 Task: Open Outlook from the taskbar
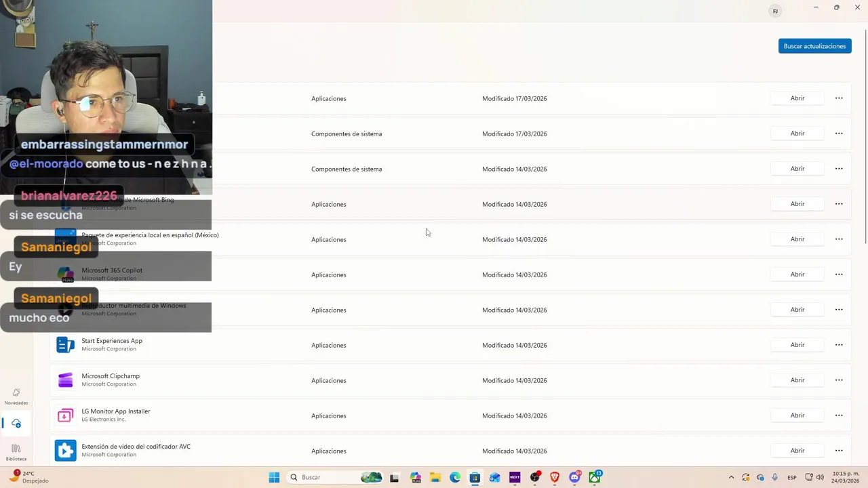click(495, 477)
